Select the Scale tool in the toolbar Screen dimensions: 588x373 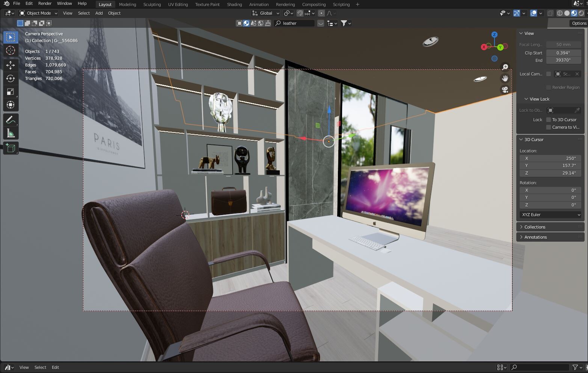point(10,91)
